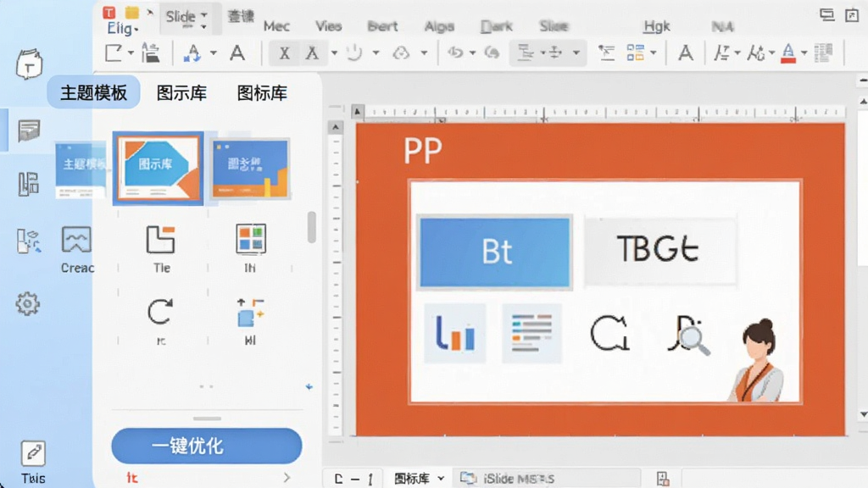Screen dimensions: 868x488
Task: Open the Algs menu
Action: [440, 26]
